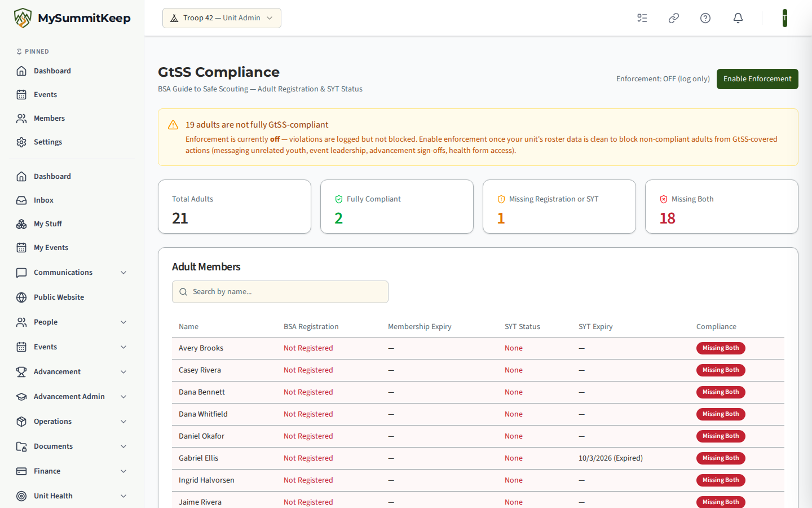Expand the Unit Health chevron

pos(123,496)
